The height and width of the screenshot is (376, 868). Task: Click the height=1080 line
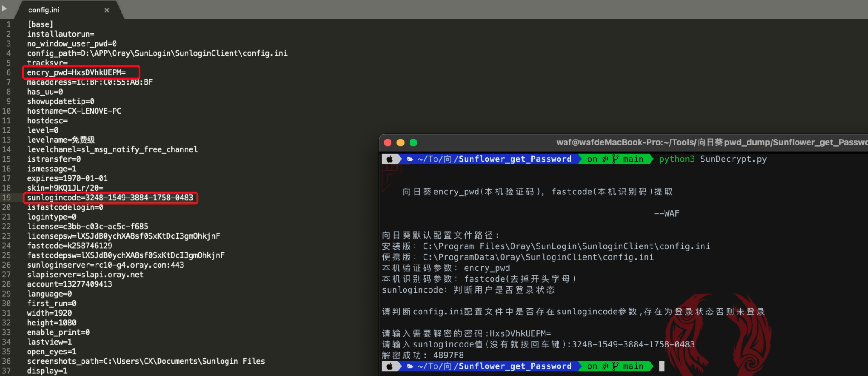click(x=52, y=323)
